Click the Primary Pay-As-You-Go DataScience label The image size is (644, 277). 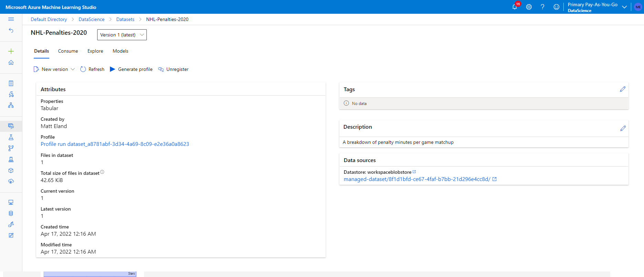[x=592, y=7]
